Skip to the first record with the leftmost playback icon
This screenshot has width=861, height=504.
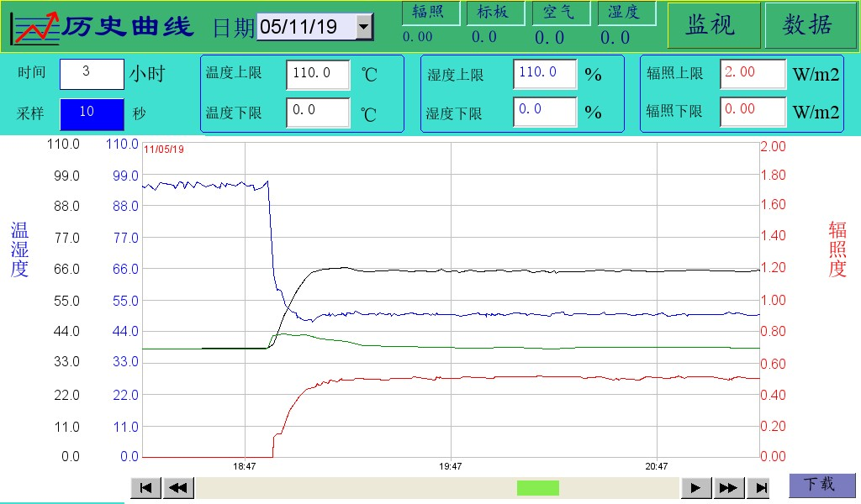point(145,486)
